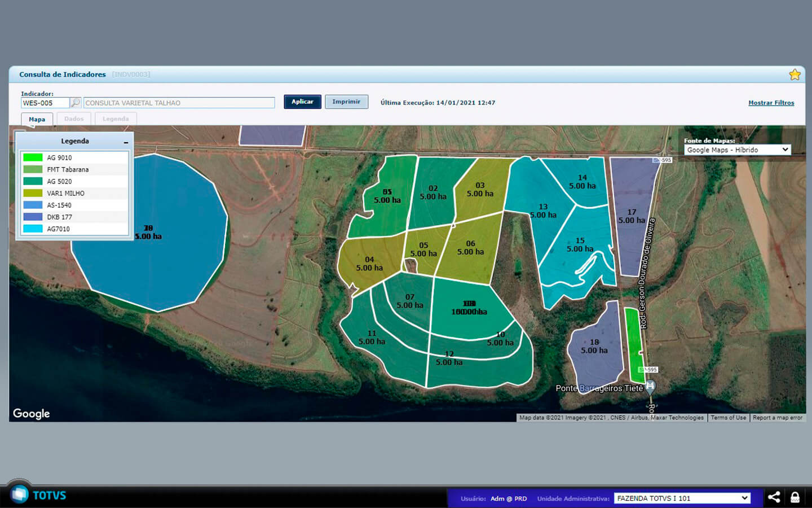This screenshot has height=508, width=812.
Task: Switch to the Dados tab
Action: [74, 119]
